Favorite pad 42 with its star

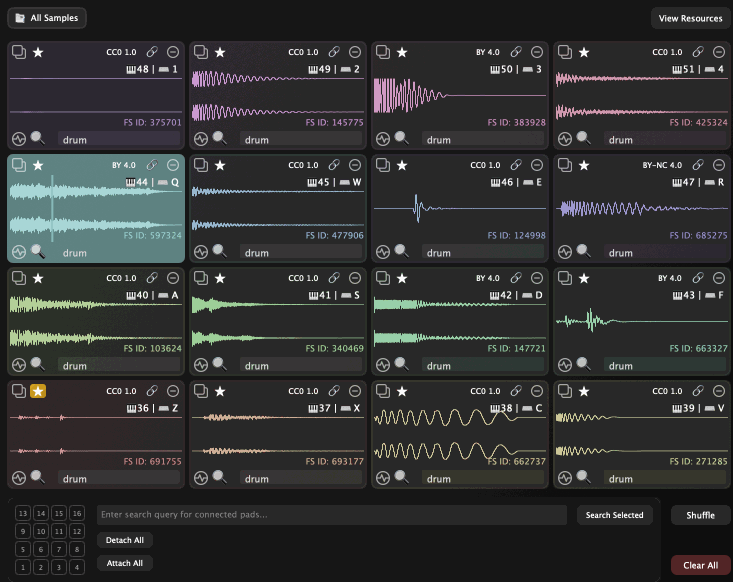(x=402, y=278)
